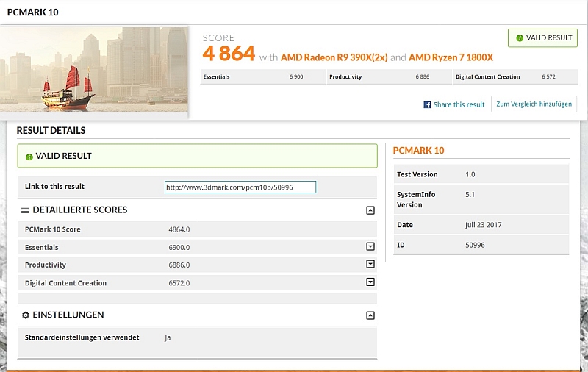This screenshot has height=372, width=588.
Task: Click AMD Ryzen 7 1800X link
Action: [x=451, y=57]
